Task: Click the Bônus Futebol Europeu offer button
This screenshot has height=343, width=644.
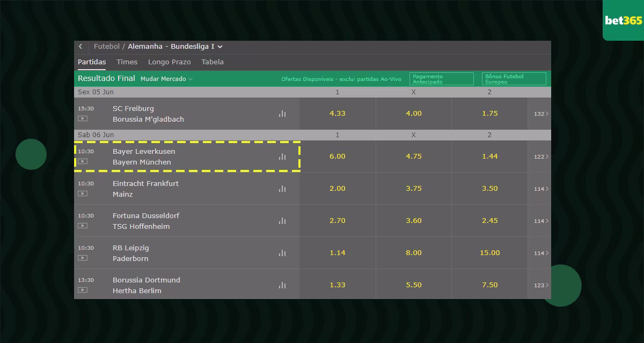Action: (x=514, y=79)
